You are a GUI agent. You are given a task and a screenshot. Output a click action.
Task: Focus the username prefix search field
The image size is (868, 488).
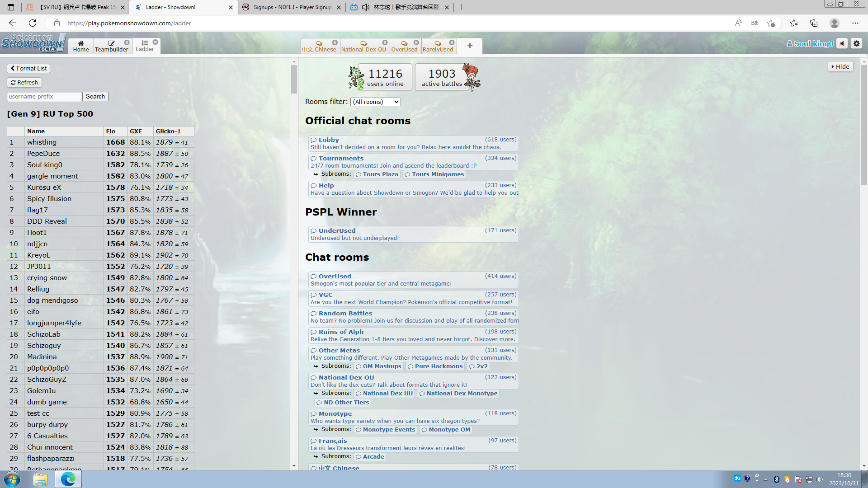pos(44,96)
